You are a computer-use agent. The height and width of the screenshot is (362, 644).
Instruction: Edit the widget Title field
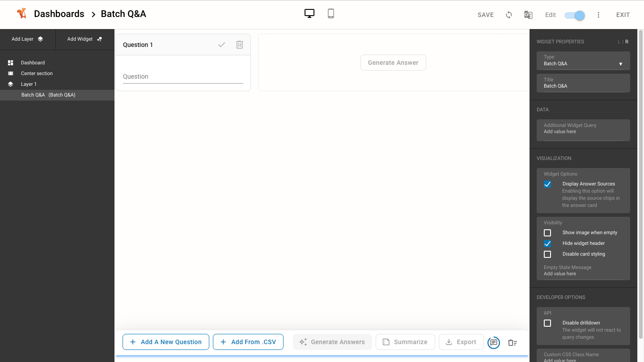pos(583,83)
